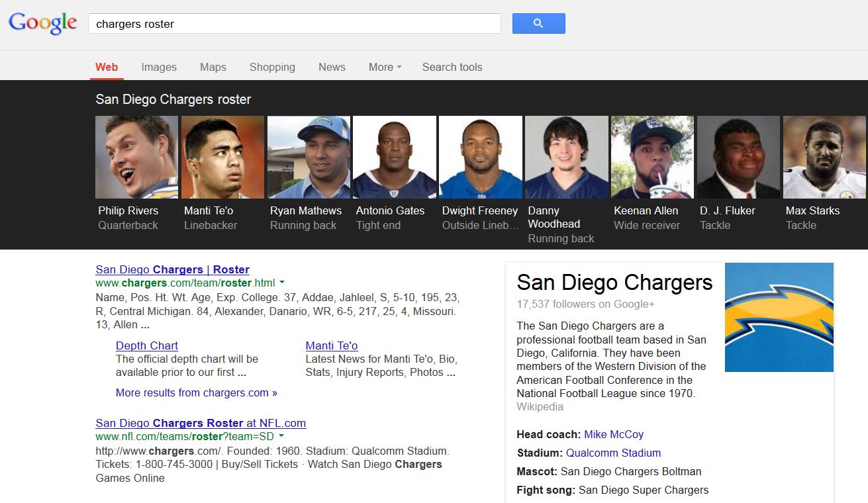Open Philip Rivers photo thumbnail
This screenshot has height=503, width=868.
[x=136, y=157]
